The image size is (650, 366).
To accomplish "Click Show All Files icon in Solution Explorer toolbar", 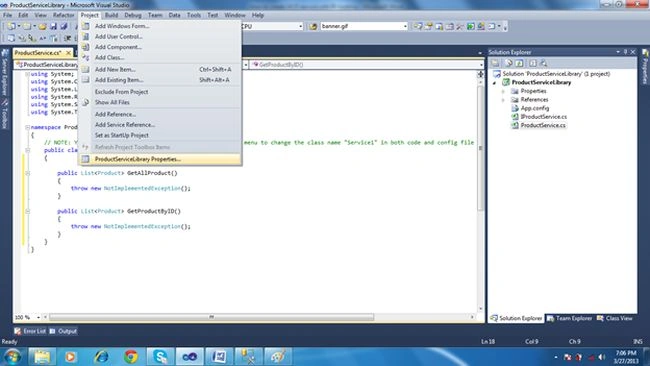I will point(508,63).
